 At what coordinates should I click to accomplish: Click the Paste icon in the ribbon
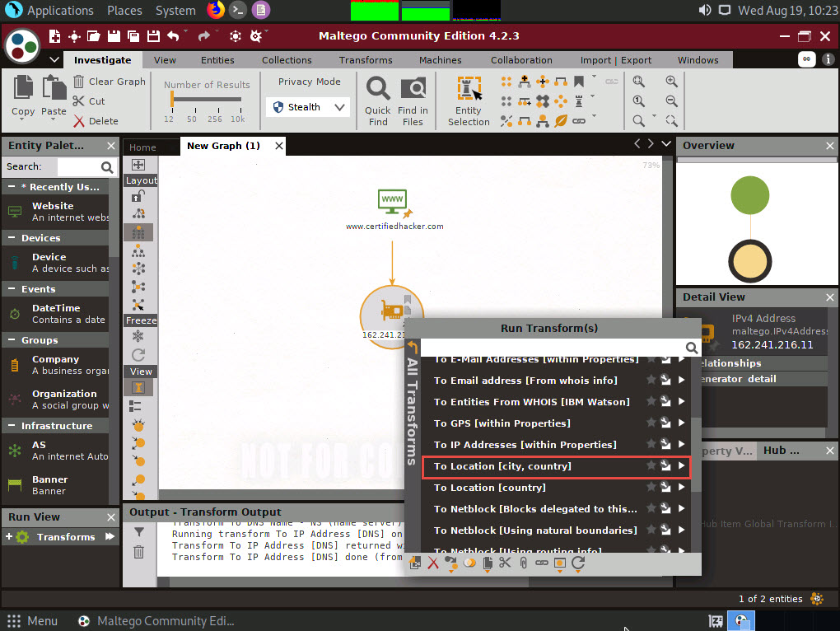coord(54,87)
